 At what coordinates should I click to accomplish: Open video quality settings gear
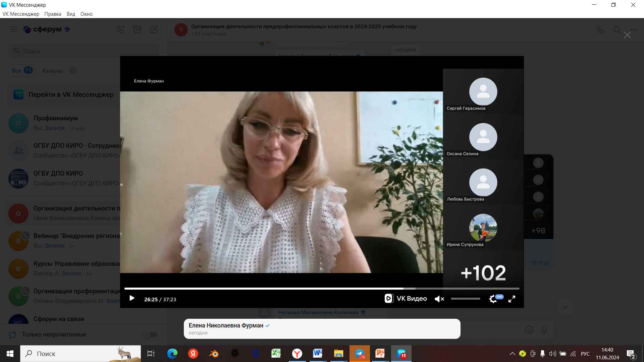(x=493, y=299)
